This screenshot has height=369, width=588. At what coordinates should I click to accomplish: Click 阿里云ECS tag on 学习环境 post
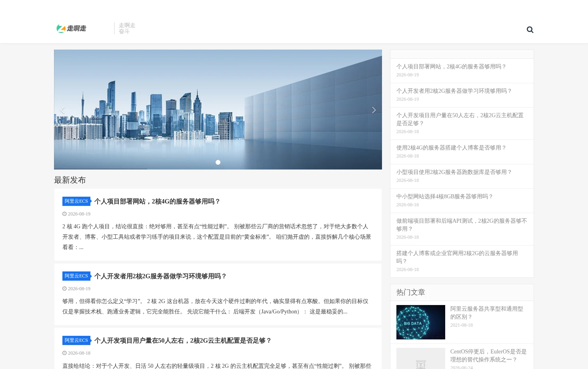tap(76, 276)
